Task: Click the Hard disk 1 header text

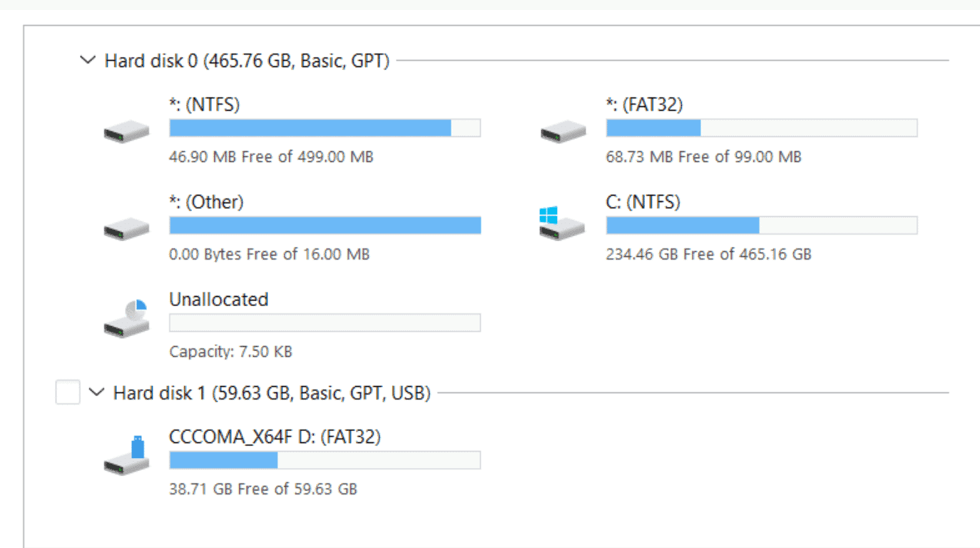Action: (x=272, y=392)
